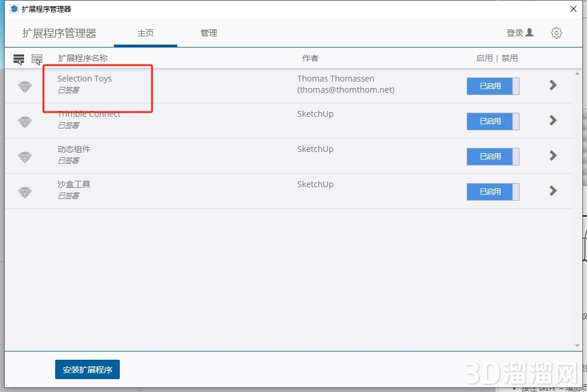Click the 动态组件 gem icon
This screenshot has height=392, width=587.
(x=25, y=157)
